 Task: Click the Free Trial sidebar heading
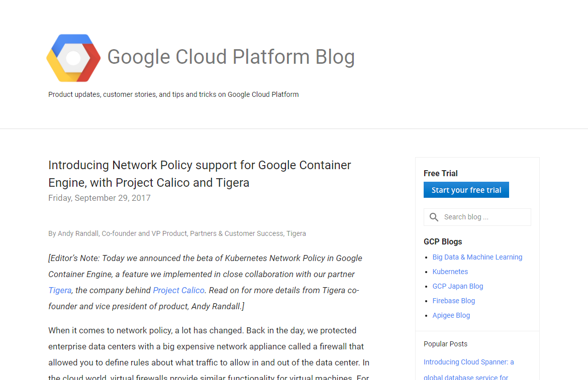440,173
